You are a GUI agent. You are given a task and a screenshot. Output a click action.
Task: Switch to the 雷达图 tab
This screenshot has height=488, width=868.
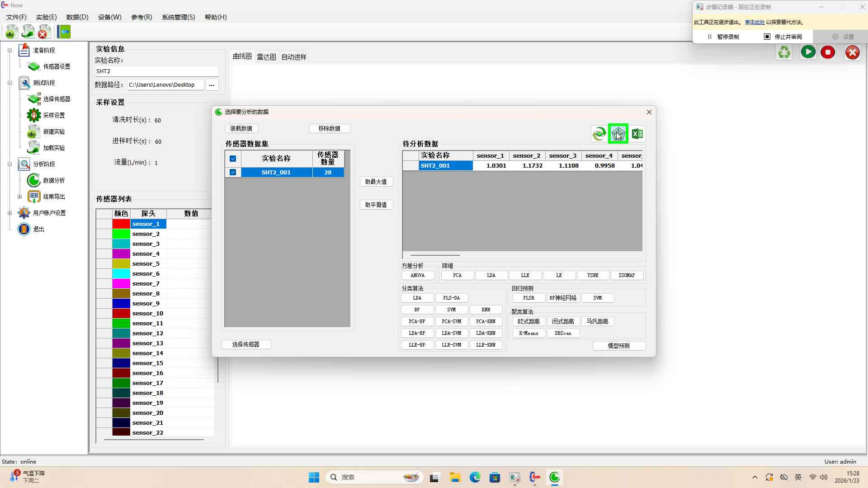tap(266, 57)
